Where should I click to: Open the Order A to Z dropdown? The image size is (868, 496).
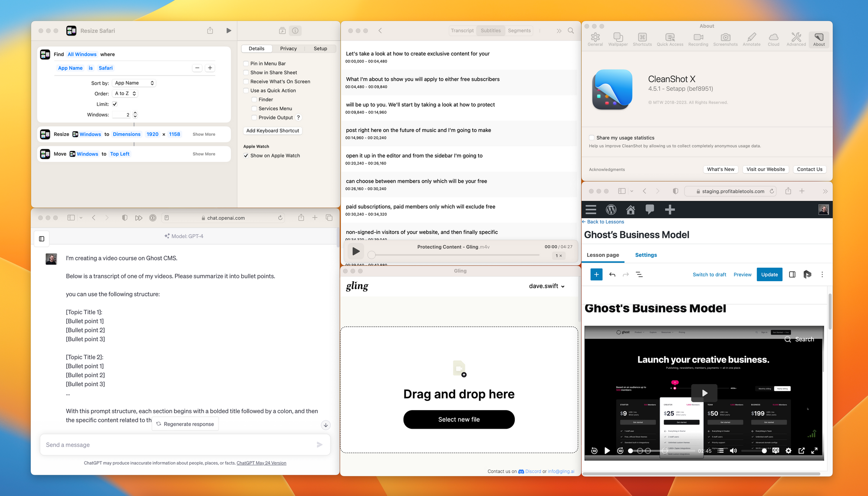click(125, 93)
